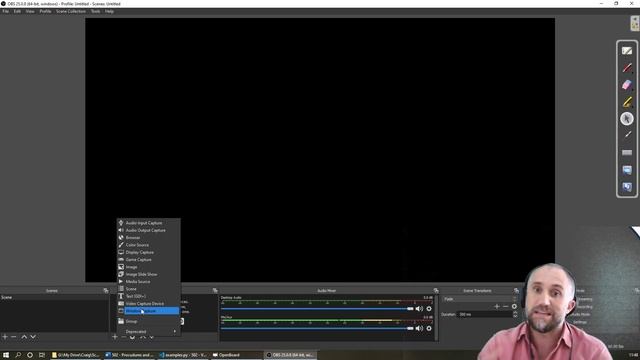Choose Display Capture source
Viewport: 640px width, 360px height.
pyautogui.click(x=149, y=252)
